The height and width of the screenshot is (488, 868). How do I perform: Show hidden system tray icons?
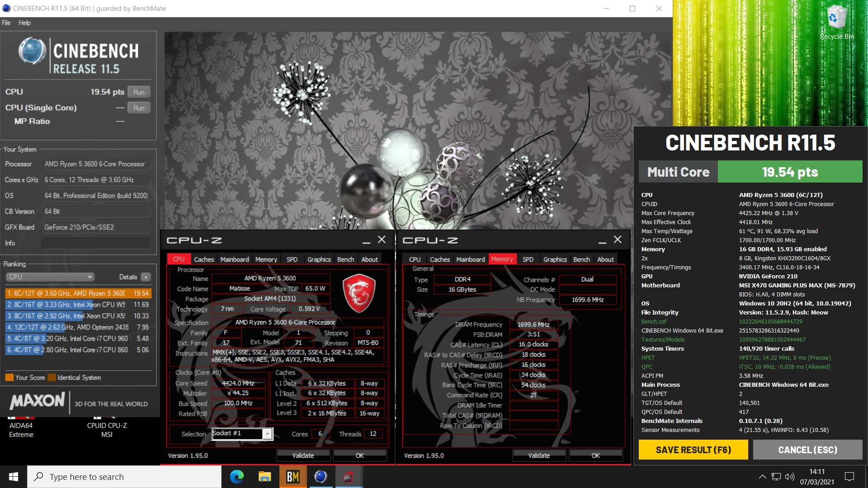coord(762,477)
